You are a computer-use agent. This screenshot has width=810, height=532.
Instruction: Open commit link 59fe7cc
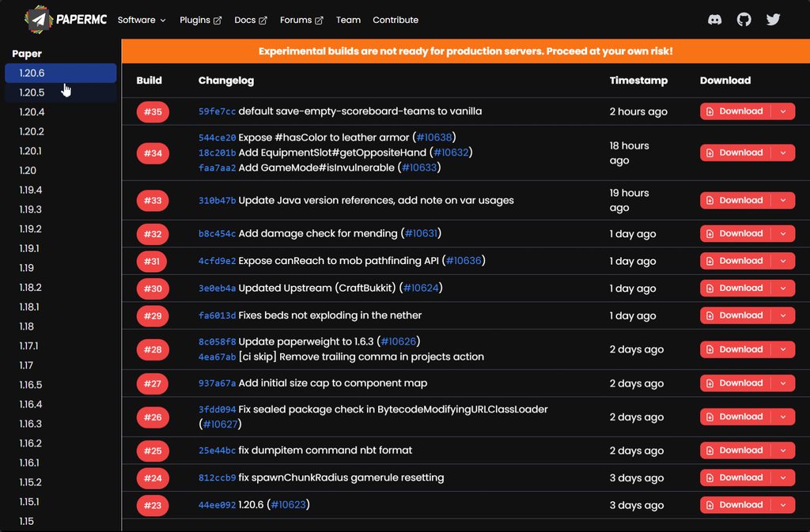tap(217, 111)
